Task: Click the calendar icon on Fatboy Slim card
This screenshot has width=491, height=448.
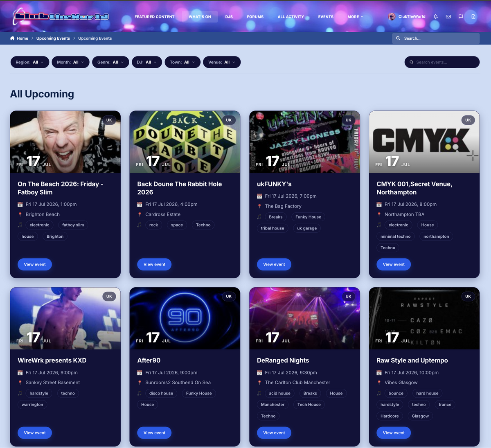Action: pos(20,204)
